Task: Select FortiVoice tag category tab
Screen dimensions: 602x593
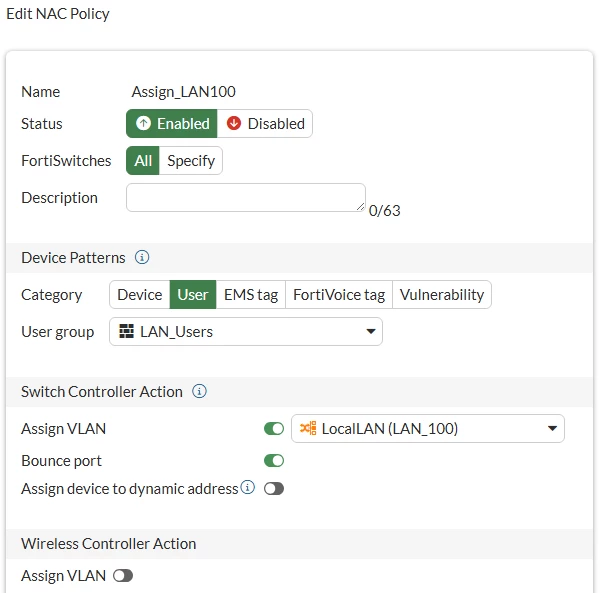Action: [339, 294]
